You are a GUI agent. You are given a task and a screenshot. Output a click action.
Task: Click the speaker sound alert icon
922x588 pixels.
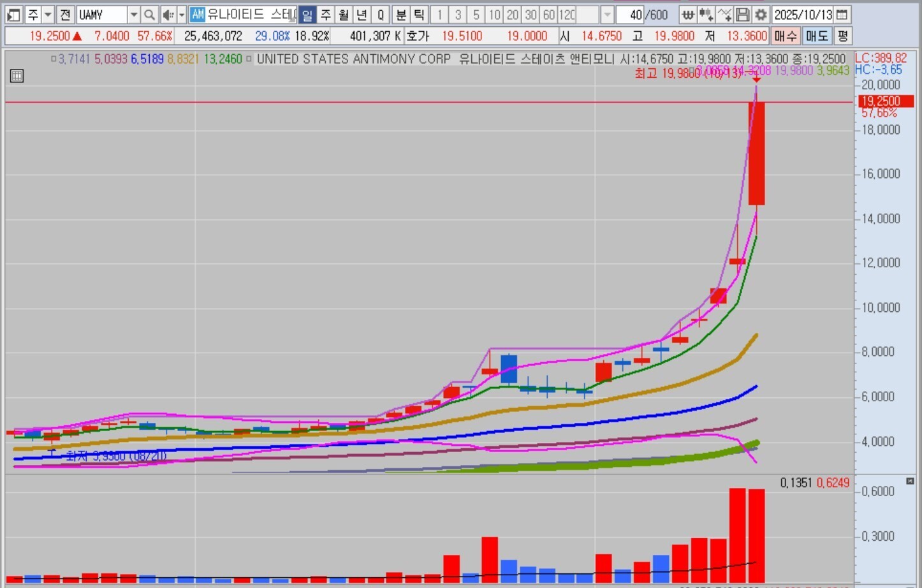[168, 15]
